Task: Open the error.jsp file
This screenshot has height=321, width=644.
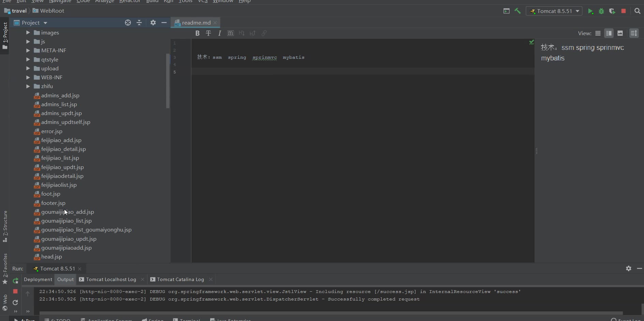Action: click(x=52, y=131)
